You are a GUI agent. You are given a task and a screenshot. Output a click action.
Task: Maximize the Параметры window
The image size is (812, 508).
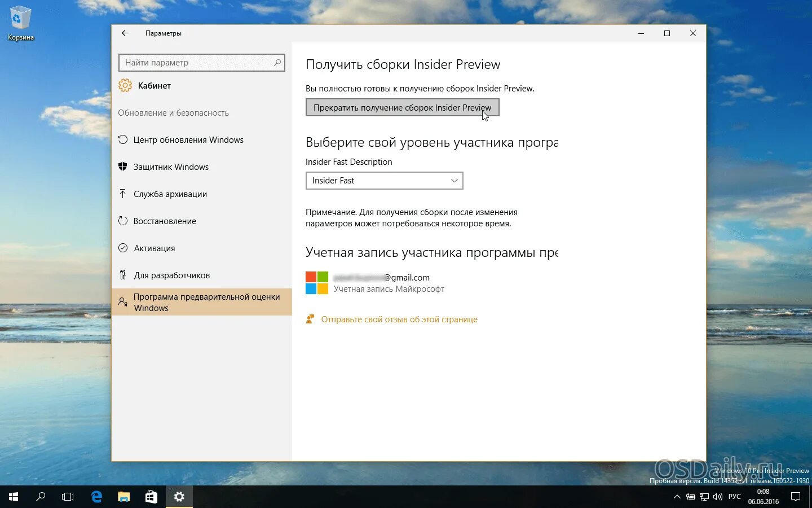pyautogui.click(x=667, y=33)
